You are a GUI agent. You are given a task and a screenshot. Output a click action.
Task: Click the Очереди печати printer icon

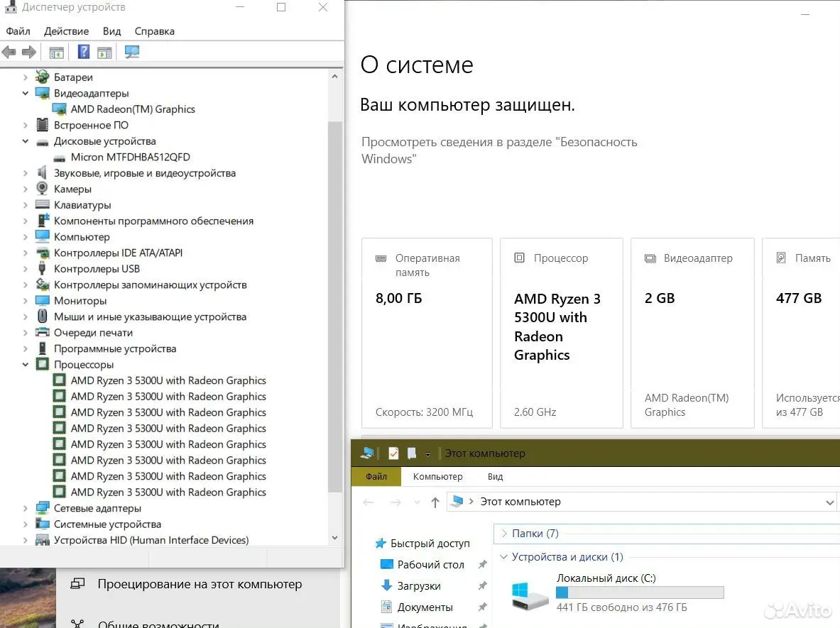(x=43, y=333)
